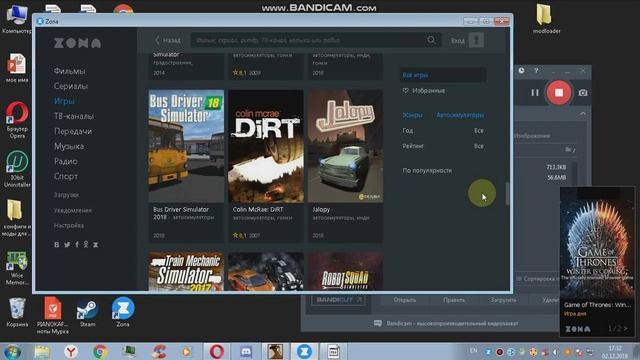Stop Bandicam recording with red button
This screenshot has width=640, height=360.
[x=559, y=93]
